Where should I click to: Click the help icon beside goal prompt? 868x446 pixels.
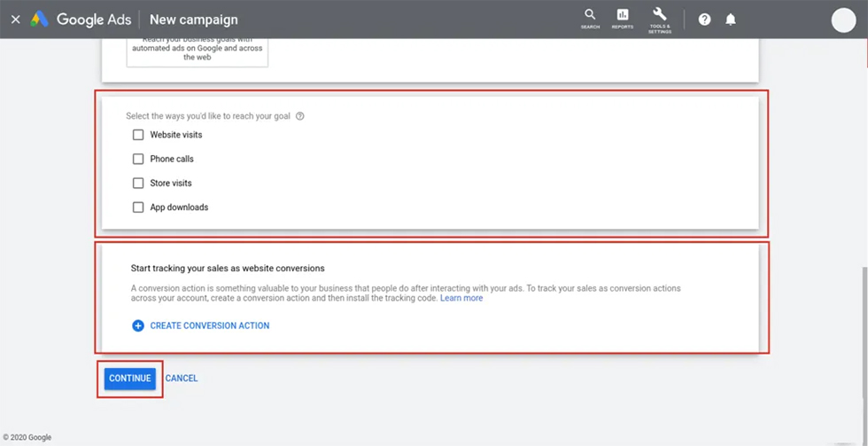300,116
